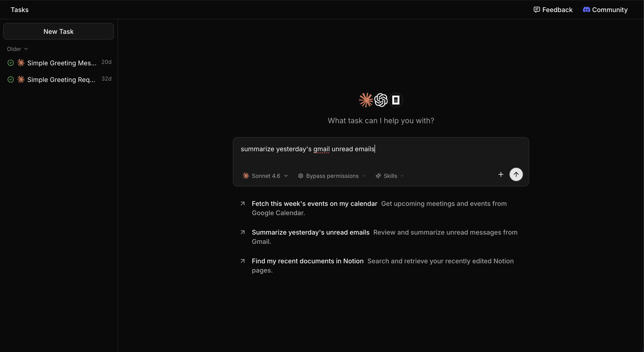The width and height of the screenshot is (644, 352).
Task: Click the Claude starburst icon beside Simple Greeting Req...
Action: click(x=21, y=80)
